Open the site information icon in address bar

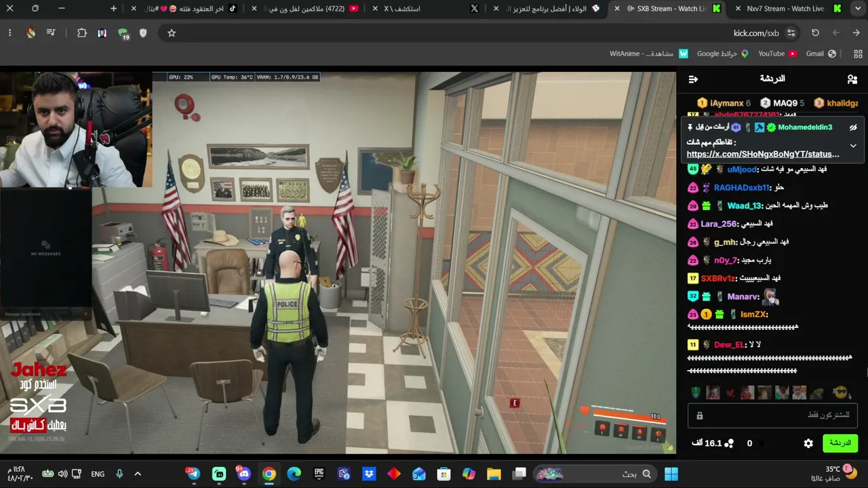tap(791, 33)
